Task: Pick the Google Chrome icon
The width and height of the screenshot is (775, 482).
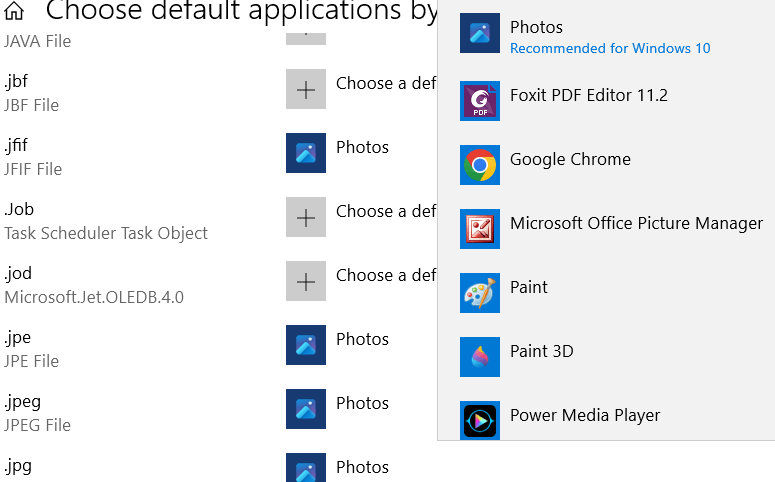Action: click(x=479, y=165)
